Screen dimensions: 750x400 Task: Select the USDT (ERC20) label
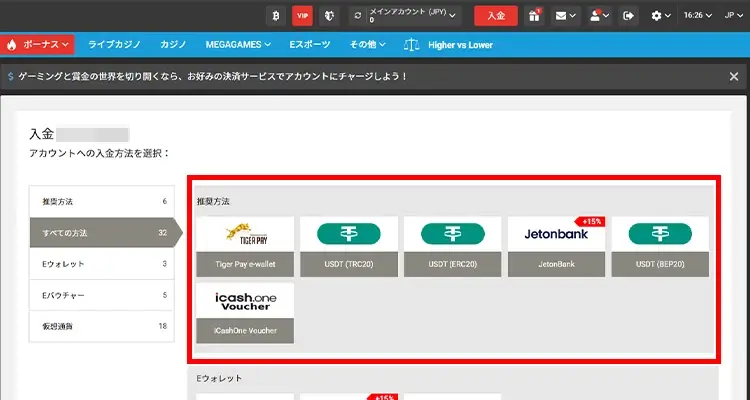coord(452,264)
